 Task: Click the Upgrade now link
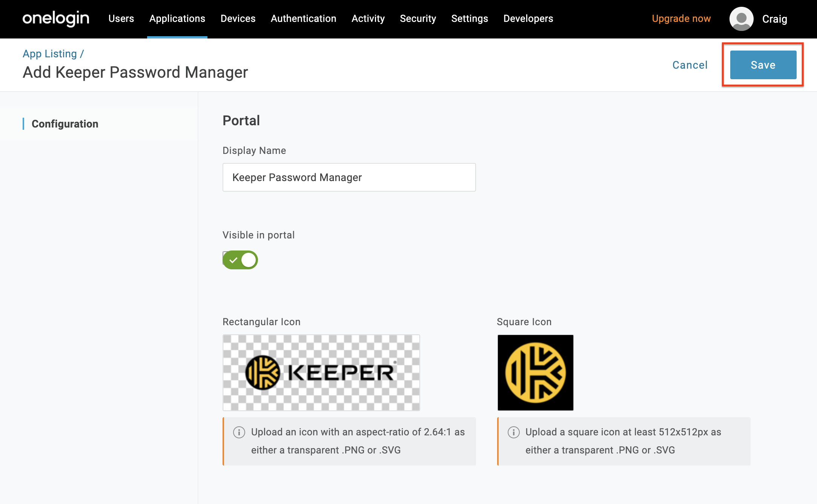coord(681,18)
